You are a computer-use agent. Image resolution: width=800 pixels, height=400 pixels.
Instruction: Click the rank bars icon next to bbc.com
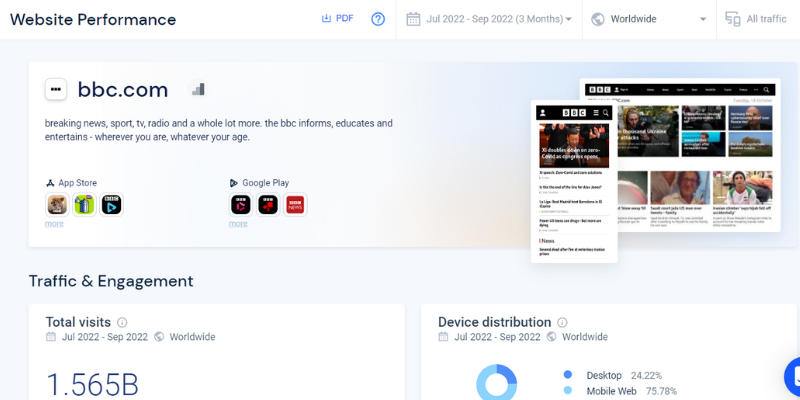pyautogui.click(x=198, y=89)
